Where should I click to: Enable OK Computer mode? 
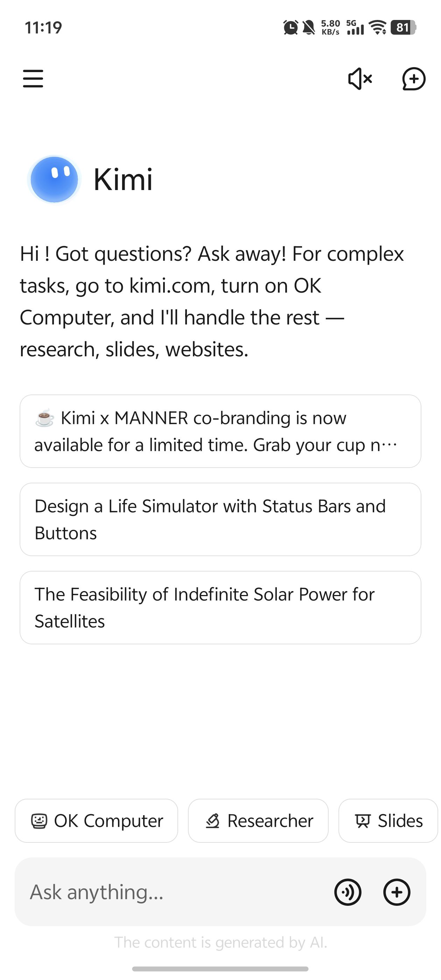[x=96, y=821]
